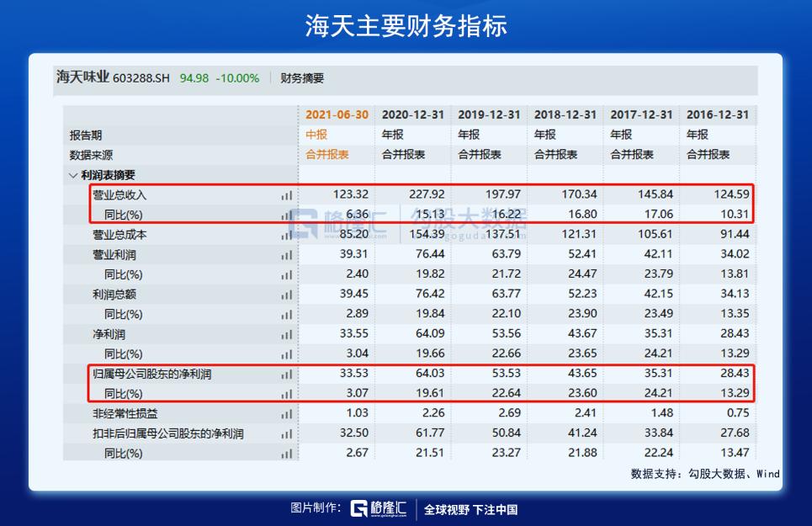Select the 2018-12-31 column header

tap(565, 115)
